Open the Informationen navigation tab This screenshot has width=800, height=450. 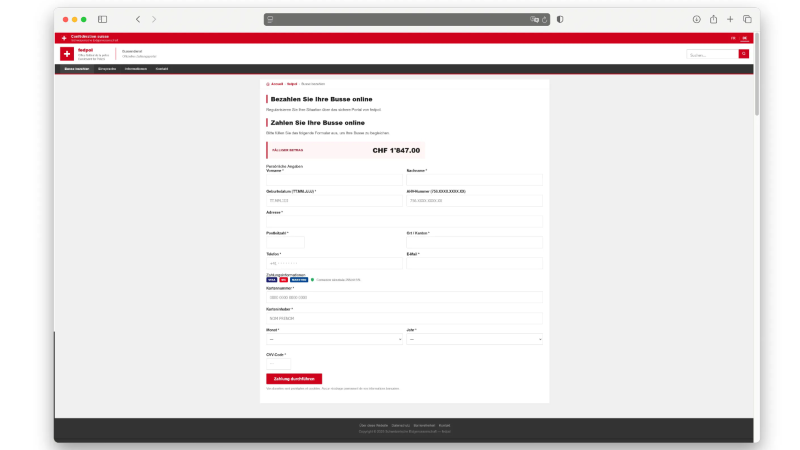tap(136, 69)
